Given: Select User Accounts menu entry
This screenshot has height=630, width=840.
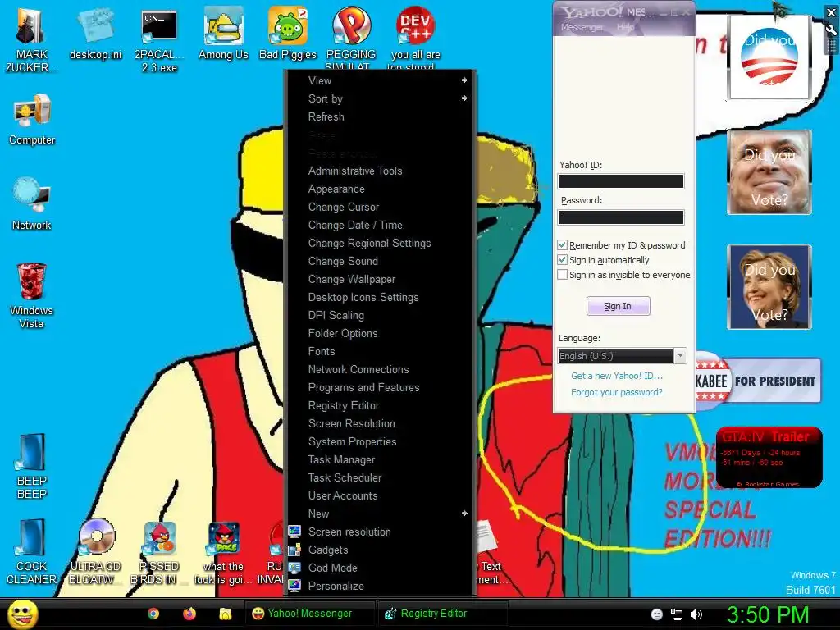Looking at the screenshot, I should tap(381, 495).
